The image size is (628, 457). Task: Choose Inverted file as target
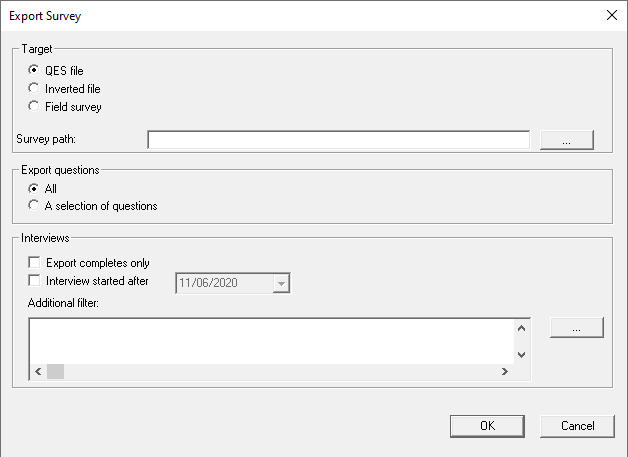(34, 88)
